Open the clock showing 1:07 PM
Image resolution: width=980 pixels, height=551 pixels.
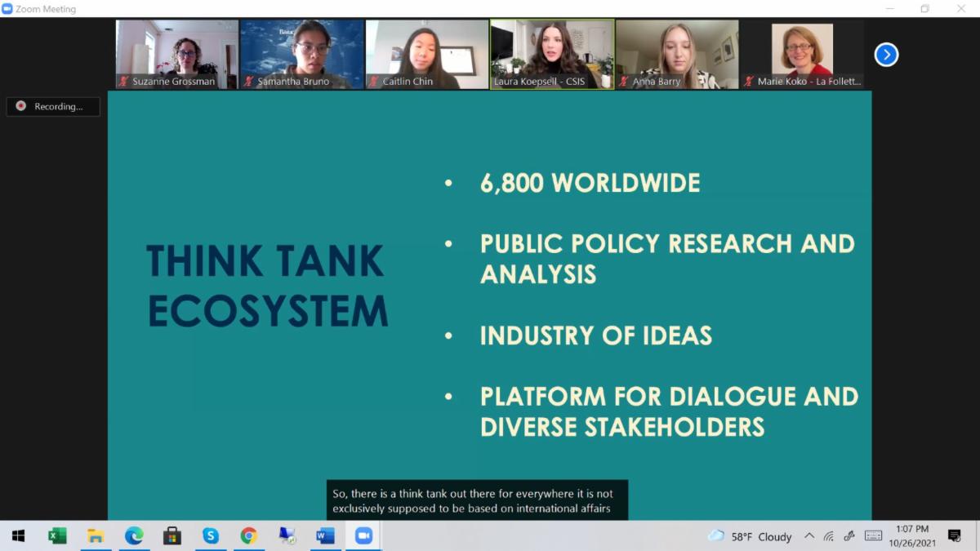tap(912, 536)
